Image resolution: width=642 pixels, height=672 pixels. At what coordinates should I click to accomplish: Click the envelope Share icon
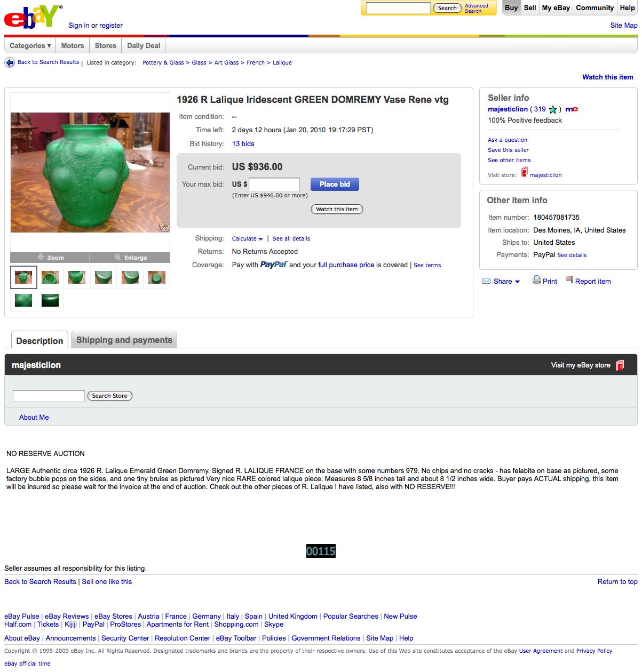[486, 281]
